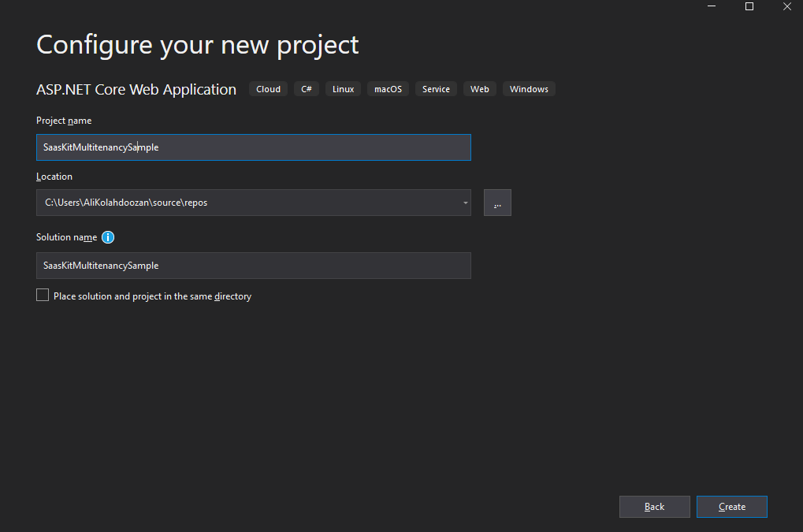The image size is (803, 532).
Task: Click the macOS platform tag
Action: [x=388, y=89]
